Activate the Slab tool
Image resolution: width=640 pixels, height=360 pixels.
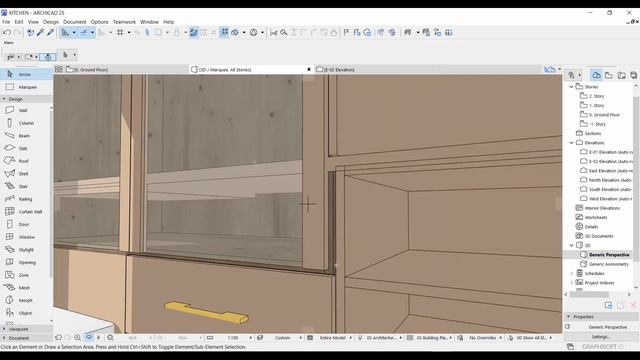click(x=24, y=148)
